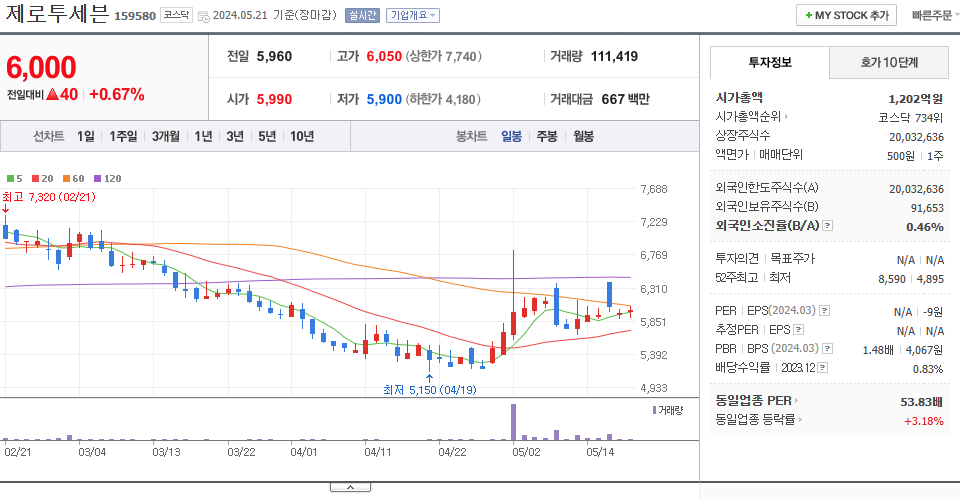Click the 52주최고 최저 value 8,590 4,895
Image resolution: width=960 pixels, height=500 pixels.
(x=911, y=279)
